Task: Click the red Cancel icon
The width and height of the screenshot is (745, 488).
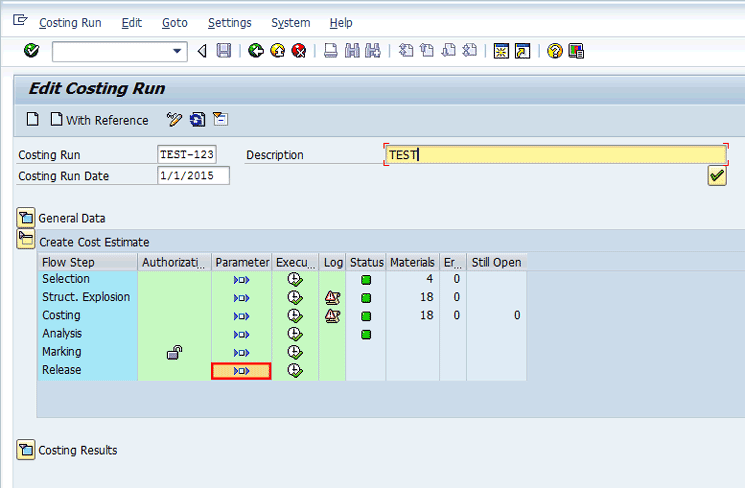Action: pyautogui.click(x=298, y=50)
